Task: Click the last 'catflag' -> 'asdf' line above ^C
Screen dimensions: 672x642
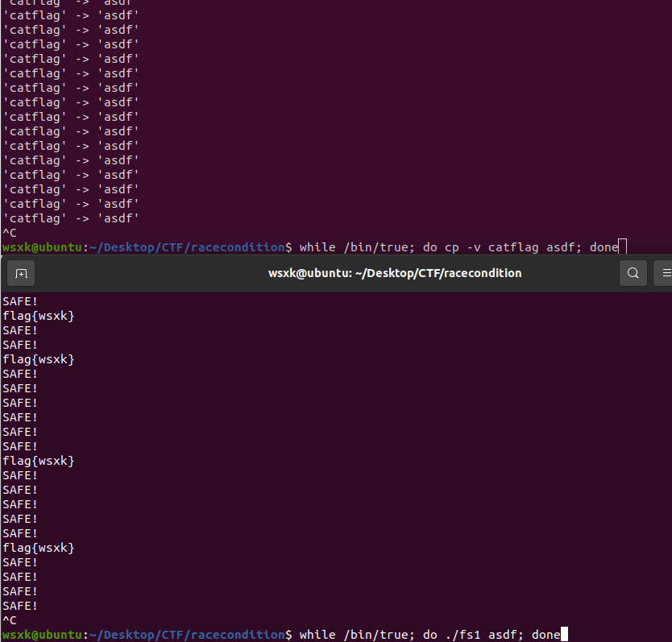Action: click(71, 218)
